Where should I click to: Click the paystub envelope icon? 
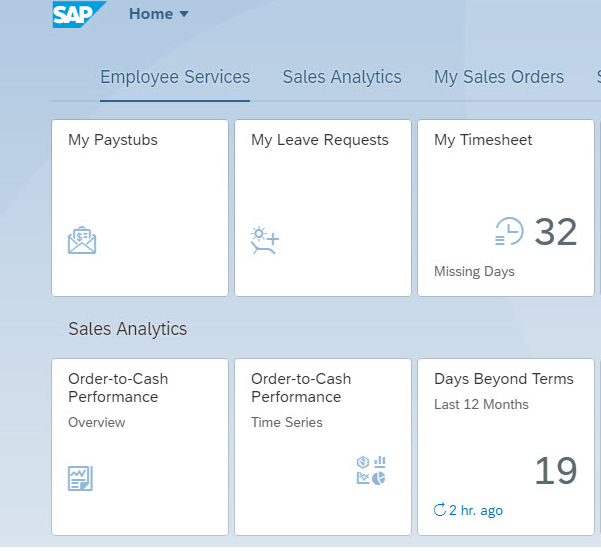click(82, 240)
